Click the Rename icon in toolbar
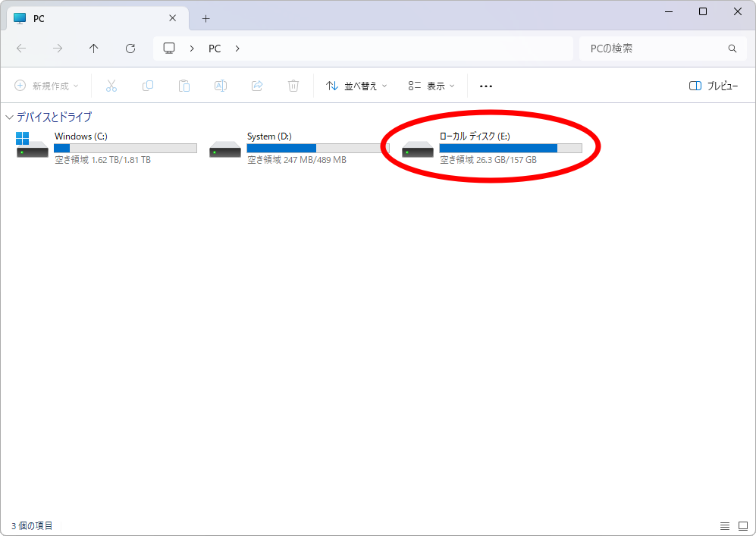756x536 pixels. coord(221,86)
